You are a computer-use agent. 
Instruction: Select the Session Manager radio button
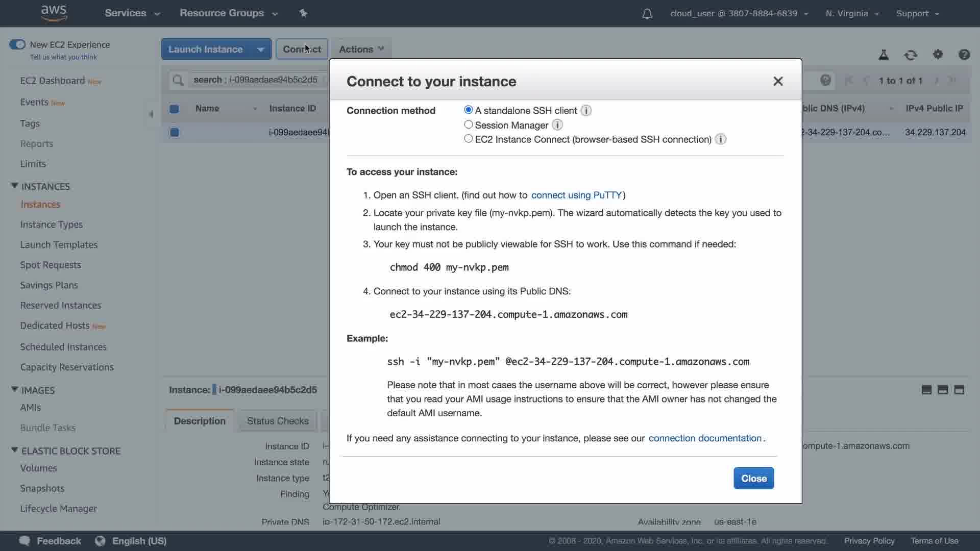pyautogui.click(x=468, y=124)
